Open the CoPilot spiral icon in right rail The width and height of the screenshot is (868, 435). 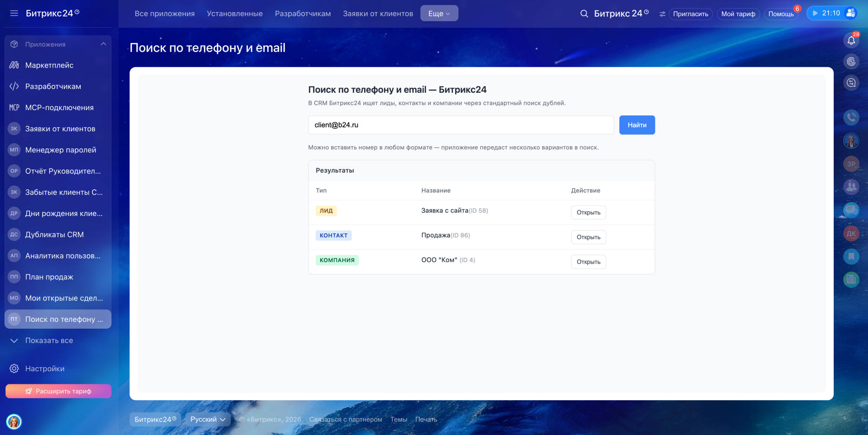click(x=851, y=62)
